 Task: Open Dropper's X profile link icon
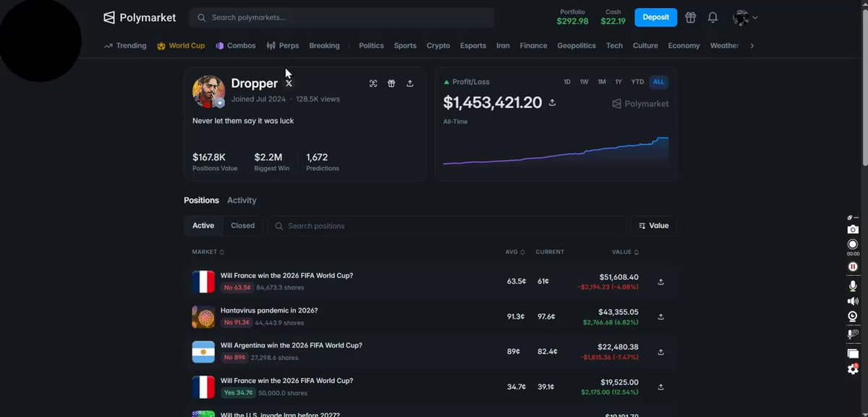click(289, 84)
